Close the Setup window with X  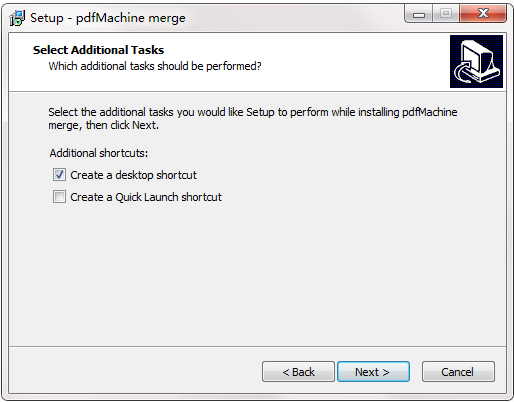[483, 14]
